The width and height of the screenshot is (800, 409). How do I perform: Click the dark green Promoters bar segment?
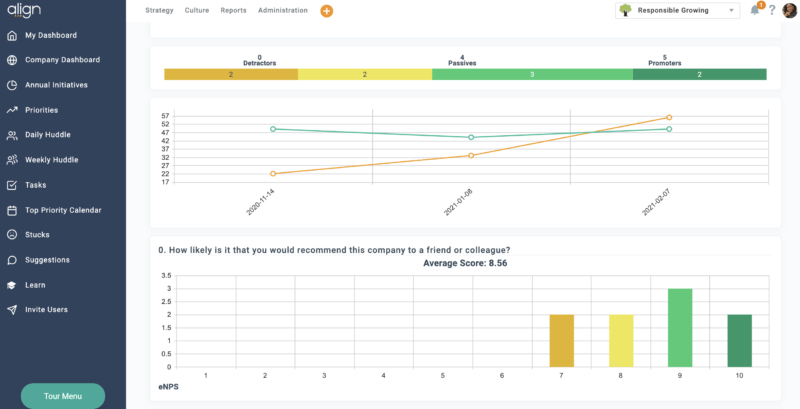click(699, 75)
